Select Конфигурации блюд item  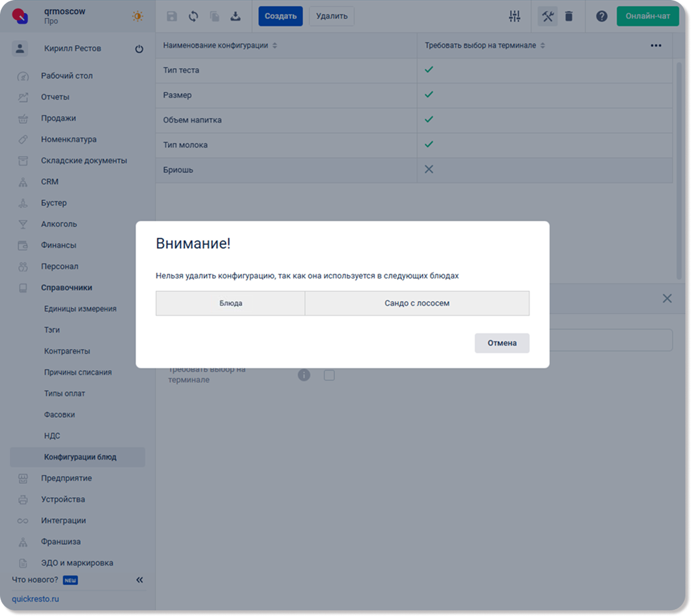tap(77, 457)
